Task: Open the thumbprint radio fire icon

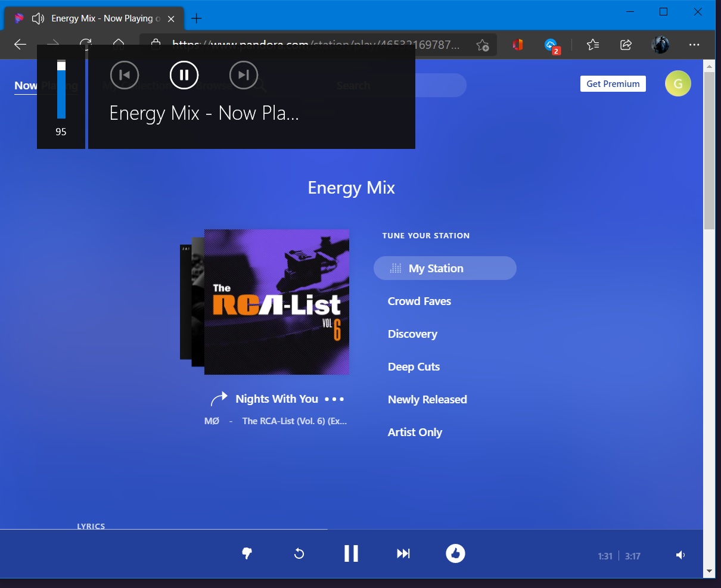Action: (455, 553)
